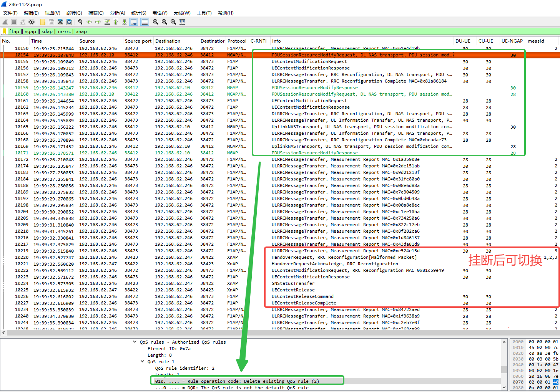Zoom in main window text

point(156,22)
